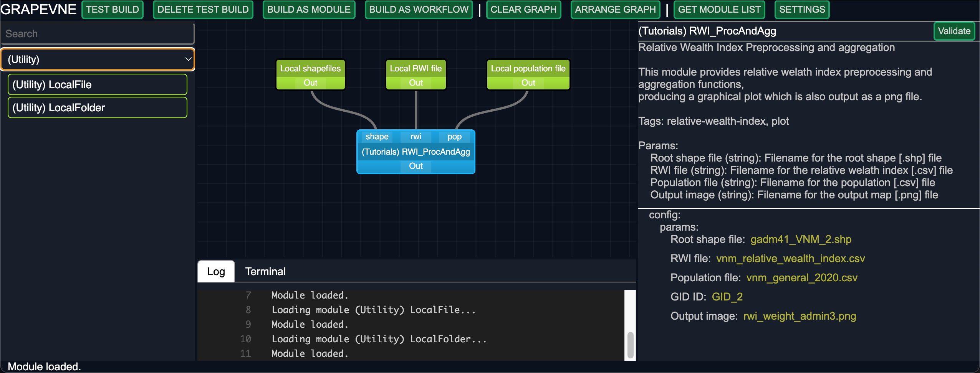Edit Output image value rwi_weight_admin3.png
Viewport: 980px width, 373px height.
800,316
